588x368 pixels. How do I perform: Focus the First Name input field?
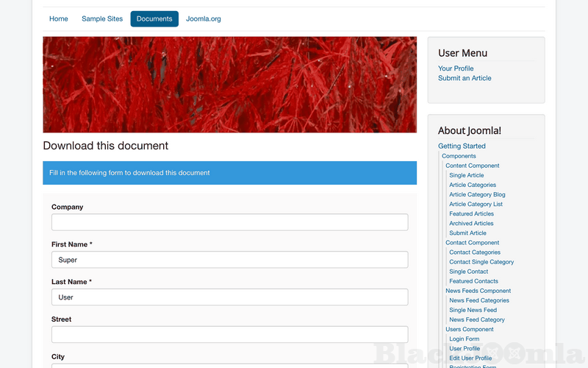click(229, 260)
